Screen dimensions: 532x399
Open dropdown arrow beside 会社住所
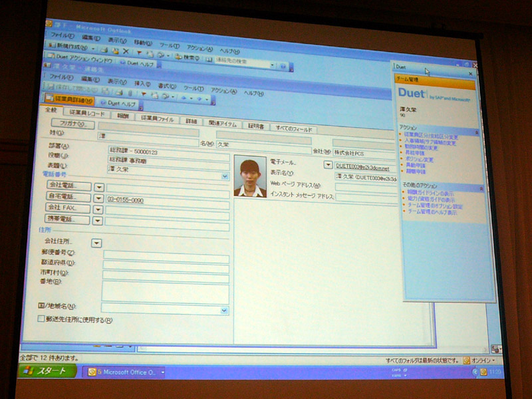[96, 242]
